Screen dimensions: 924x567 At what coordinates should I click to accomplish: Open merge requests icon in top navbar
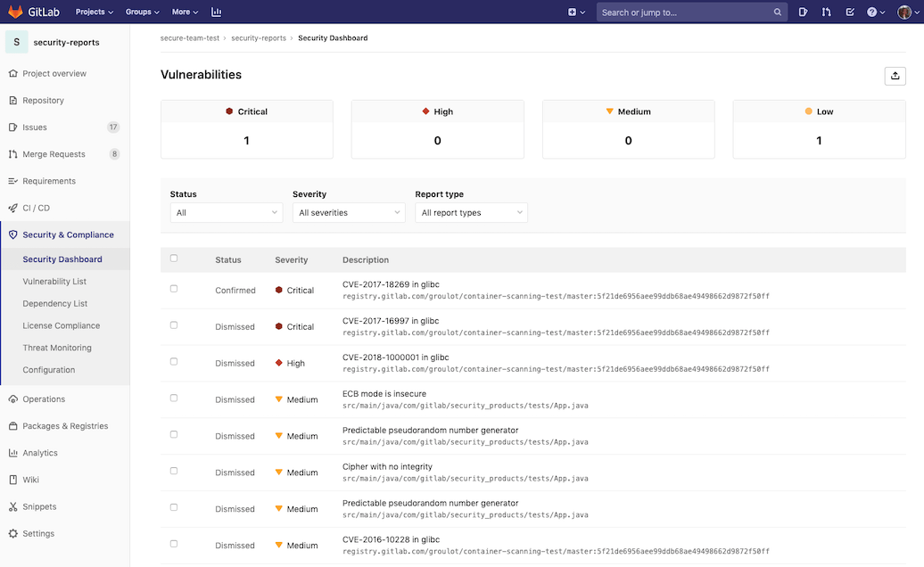(x=827, y=12)
